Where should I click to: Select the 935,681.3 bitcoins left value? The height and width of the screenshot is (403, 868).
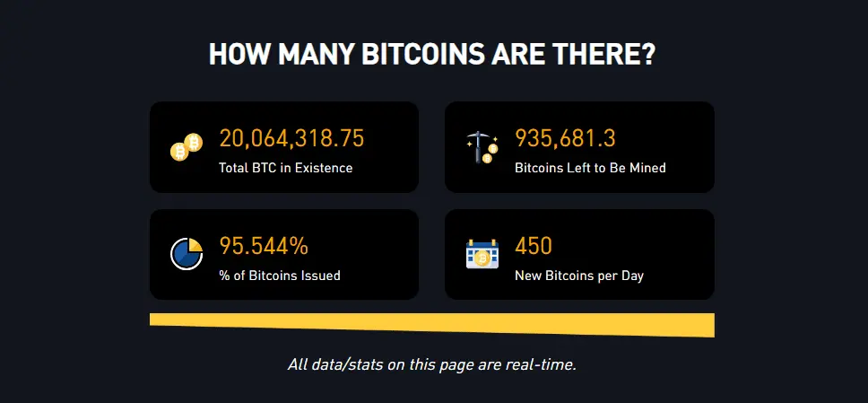point(565,138)
